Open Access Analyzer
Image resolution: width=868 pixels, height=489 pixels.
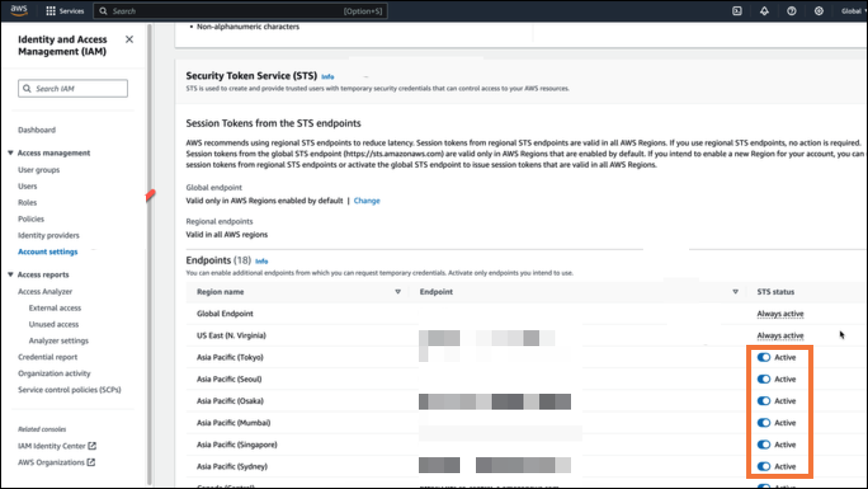click(x=45, y=291)
